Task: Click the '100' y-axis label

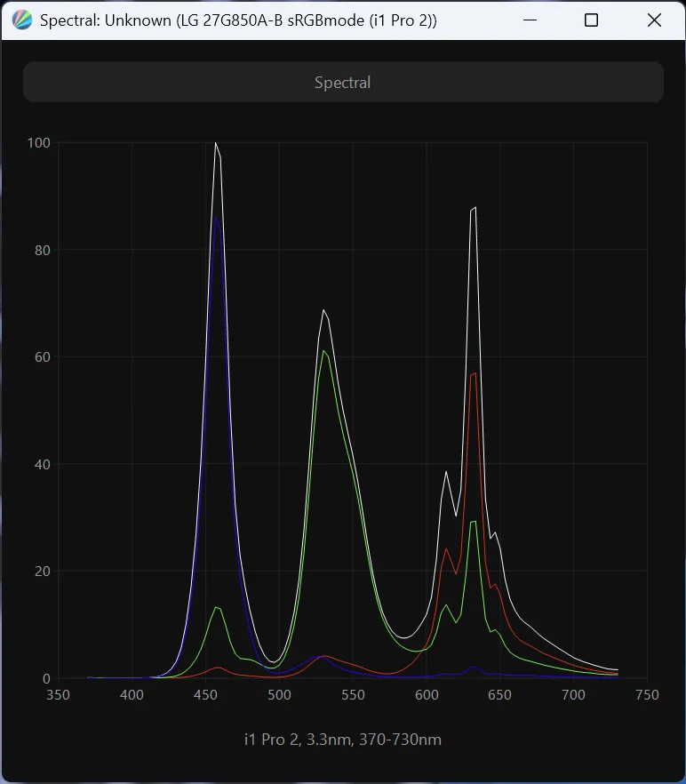Action: (x=38, y=143)
